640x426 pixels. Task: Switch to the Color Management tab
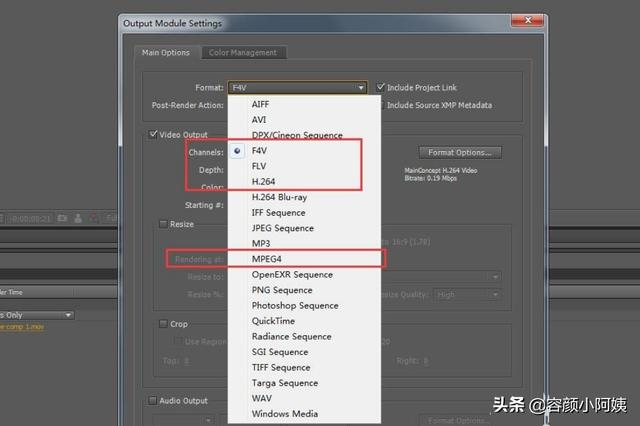[x=243, y=53]
